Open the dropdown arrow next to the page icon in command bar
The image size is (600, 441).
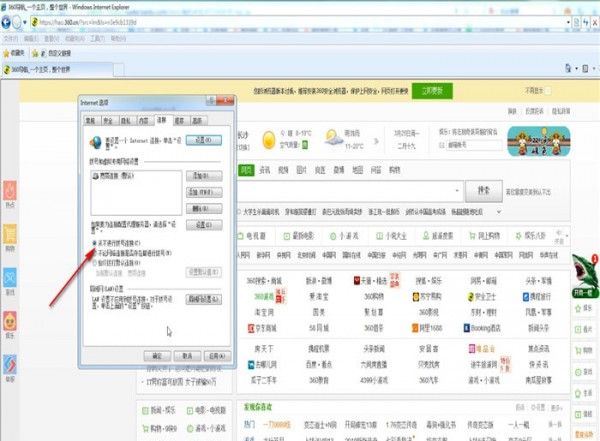pos(594,69)
